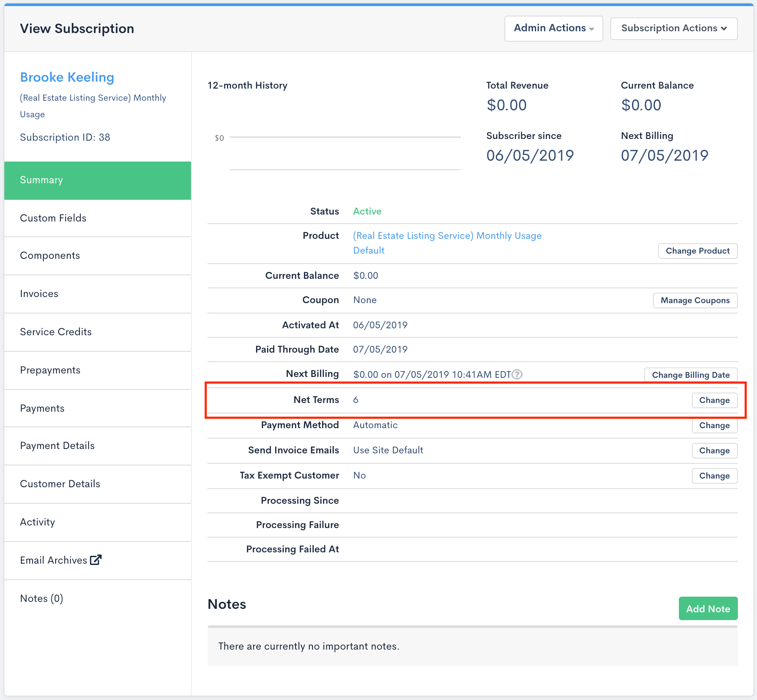Viewport: 757px width, 700px height.
Task: Click the Default product family link
Action: click(369, 251)
